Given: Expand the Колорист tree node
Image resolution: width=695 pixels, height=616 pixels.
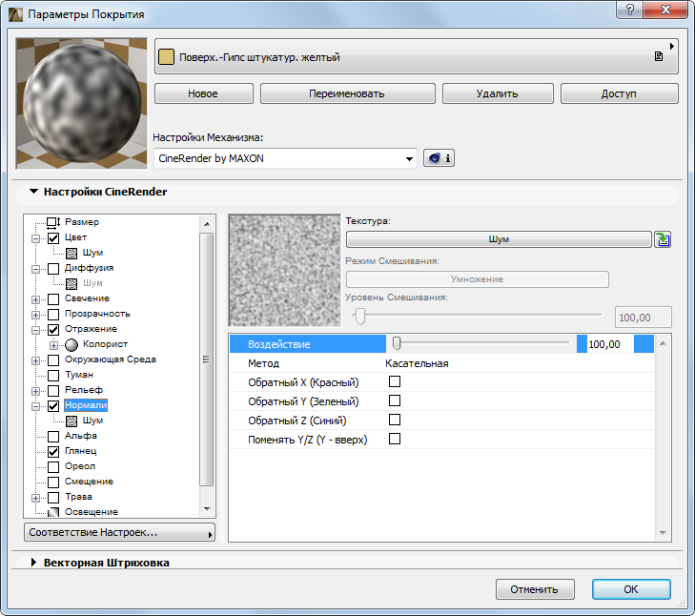Looking at the screenshot, I should [x=53, y=345].
